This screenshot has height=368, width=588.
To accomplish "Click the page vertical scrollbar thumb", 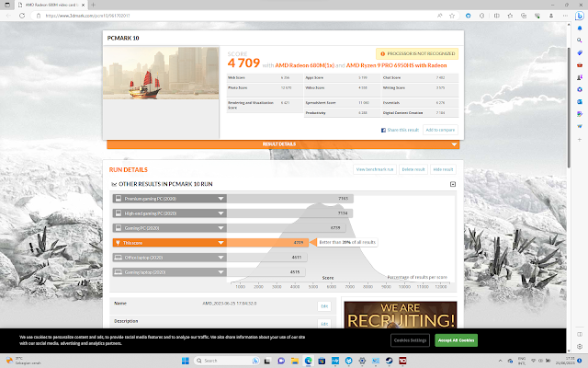I will 569,107.
